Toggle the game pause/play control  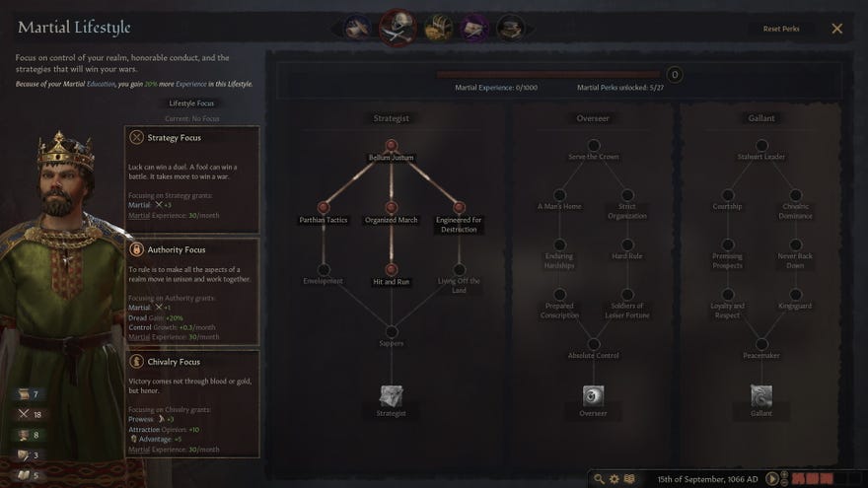pyautogui.click(x=771, y=478)
